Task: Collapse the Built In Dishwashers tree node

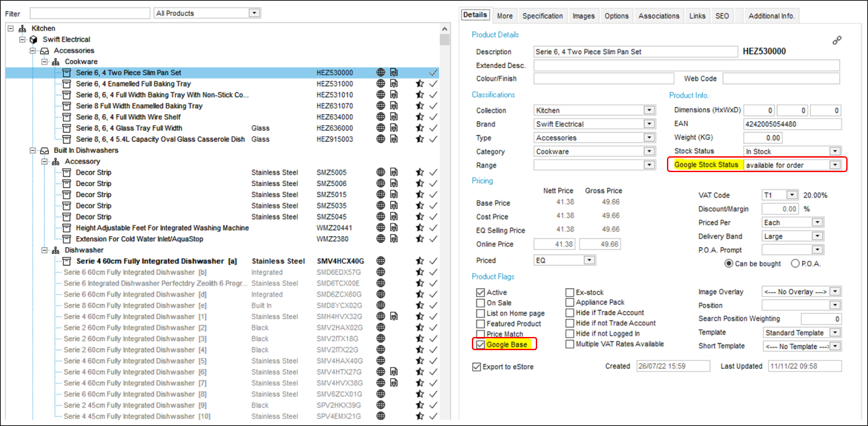Action: pos(33,150)
